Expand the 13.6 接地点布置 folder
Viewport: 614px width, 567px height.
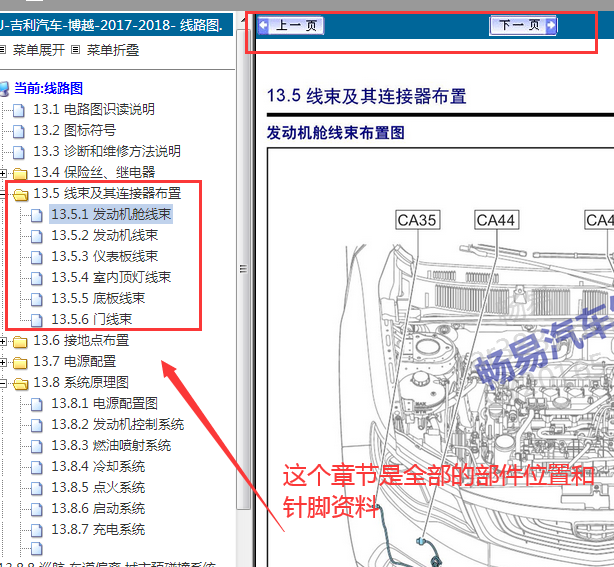3,341
